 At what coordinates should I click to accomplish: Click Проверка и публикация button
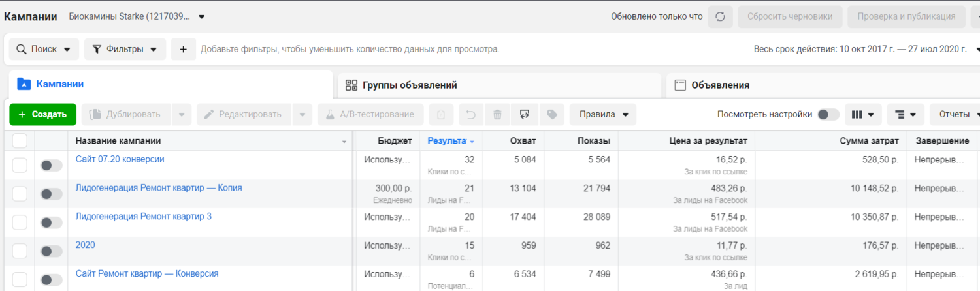click(906, 17)
